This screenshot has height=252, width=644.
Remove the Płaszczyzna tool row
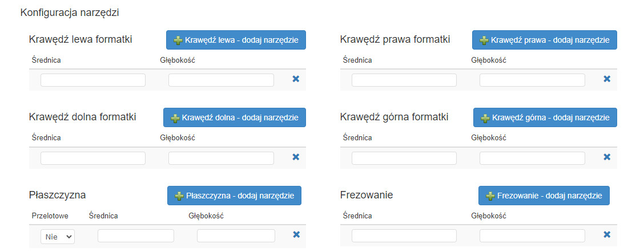tap(296, 234)
